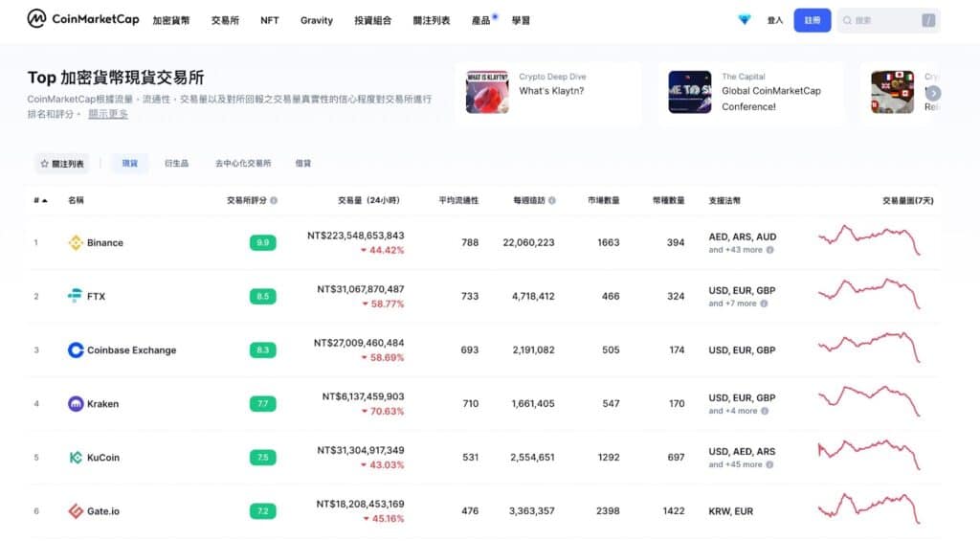980x541 pixels.
Task: Sort by 交易量 (24小時) column header
Action: 368,201
